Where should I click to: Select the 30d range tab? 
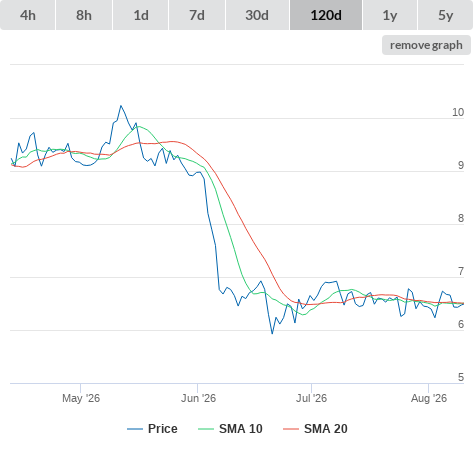click(257, 15)
